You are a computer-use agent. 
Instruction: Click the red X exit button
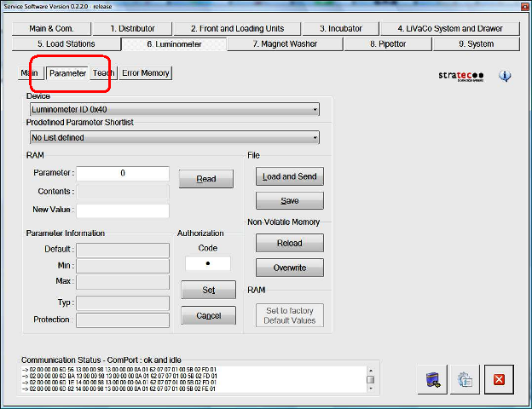[x=499, y=380]
